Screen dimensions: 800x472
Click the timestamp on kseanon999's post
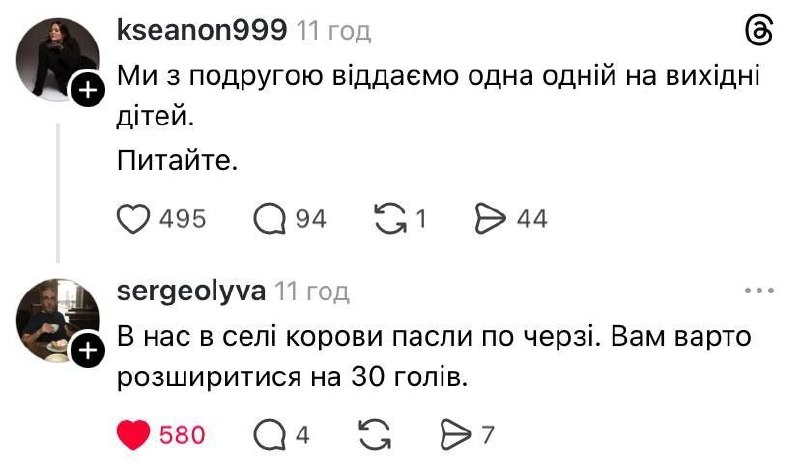pyautogui.click(x=334, y=31)
